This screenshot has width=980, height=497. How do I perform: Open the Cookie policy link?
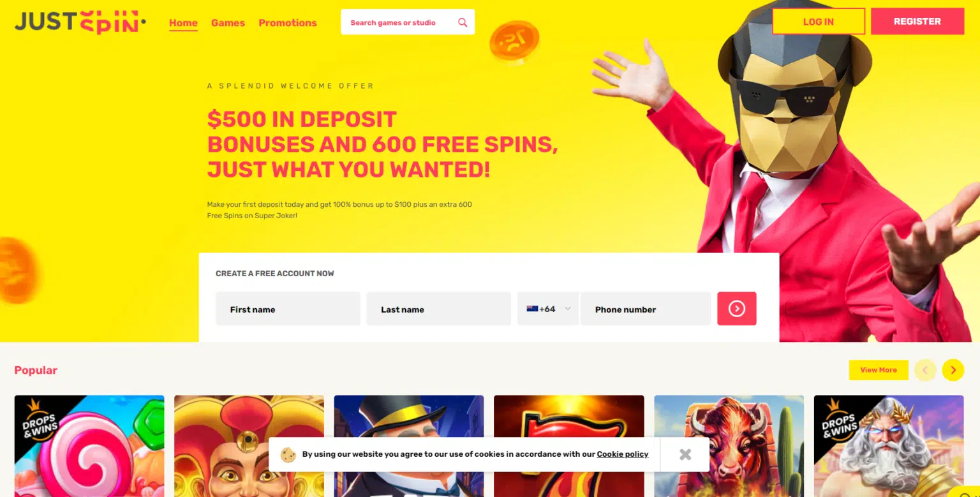[x=623, y=454]
